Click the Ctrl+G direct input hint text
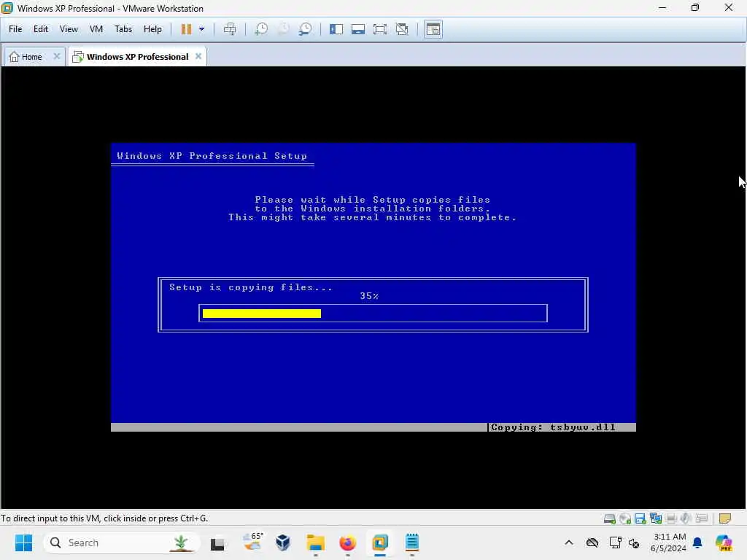This screenshot has height=560, width=747. coord(104,518)
